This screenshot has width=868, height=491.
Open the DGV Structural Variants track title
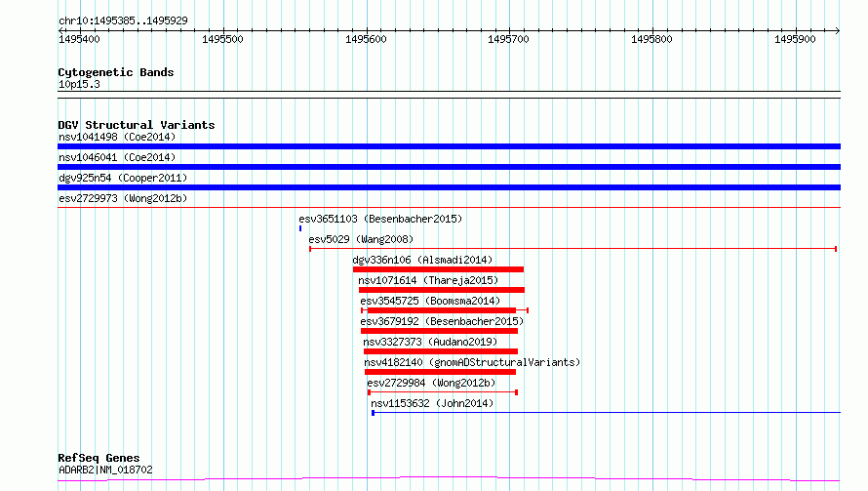[x=137, y=125]
